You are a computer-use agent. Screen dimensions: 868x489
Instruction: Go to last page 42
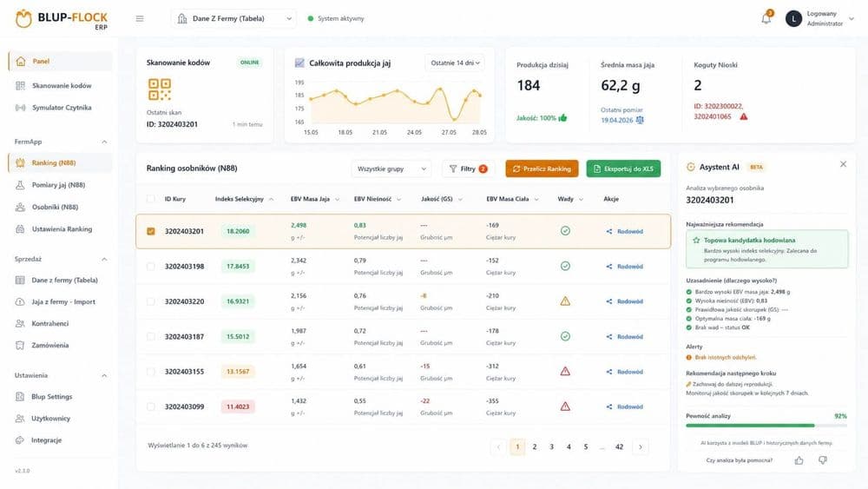pos(620,447)
